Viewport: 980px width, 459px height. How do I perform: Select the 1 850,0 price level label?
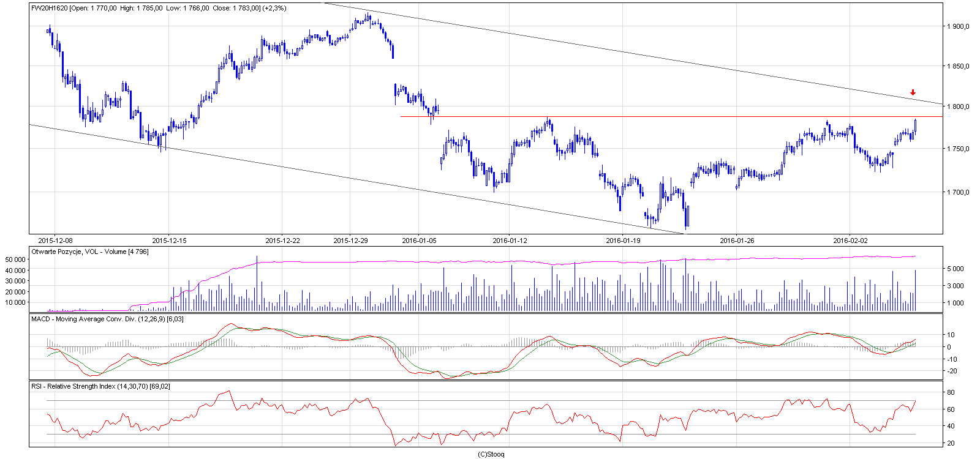tap(959, 66)
